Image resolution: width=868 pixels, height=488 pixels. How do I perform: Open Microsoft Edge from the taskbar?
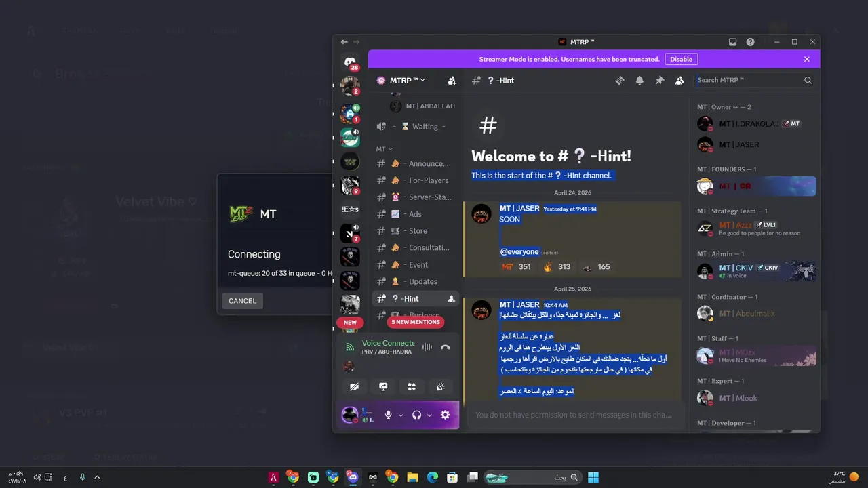click(x=432, y=477)
